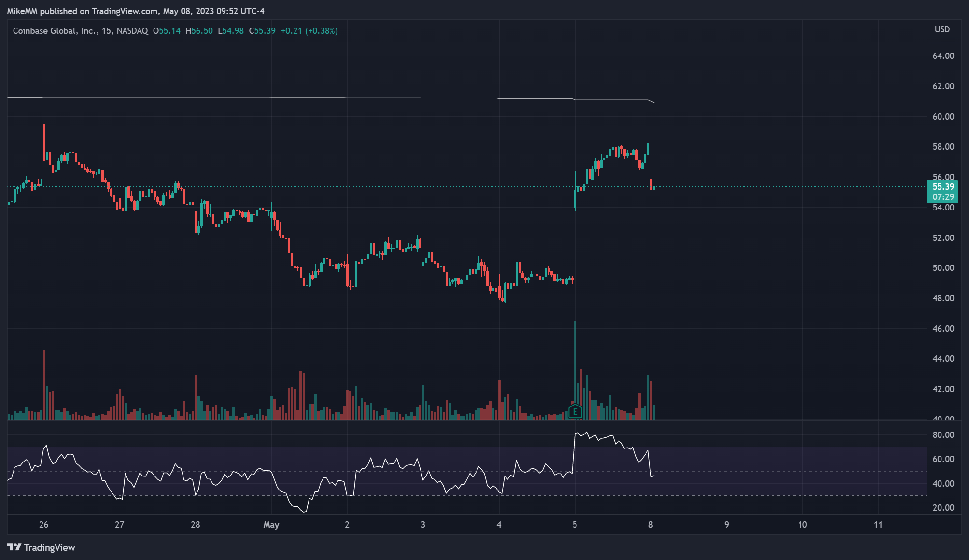Click the 50.00 price axis label

tap(943, 268)
